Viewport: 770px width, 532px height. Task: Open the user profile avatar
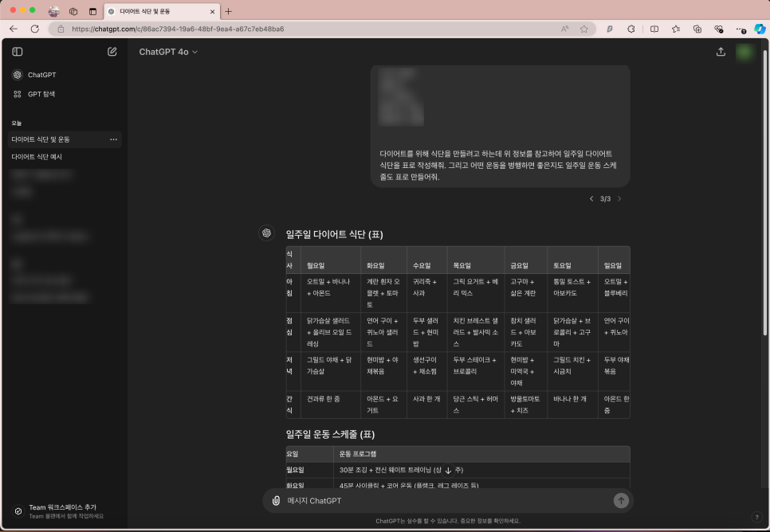click(744, 52)
